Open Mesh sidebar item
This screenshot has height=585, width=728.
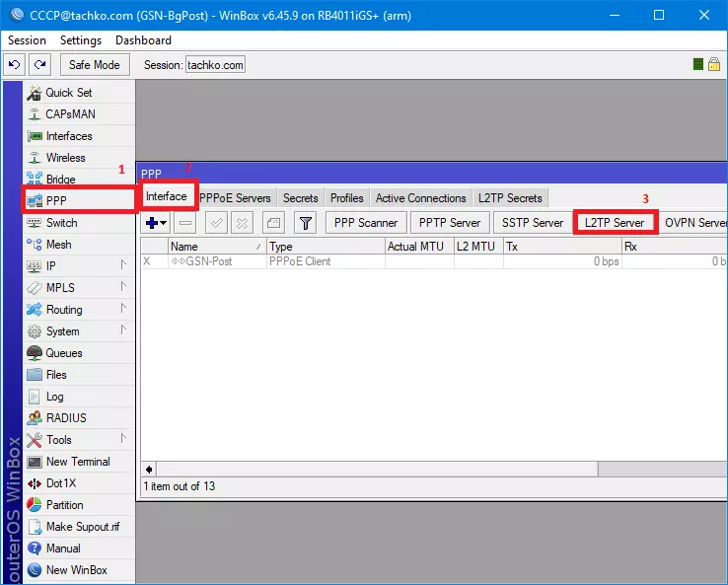click(79, 245)
